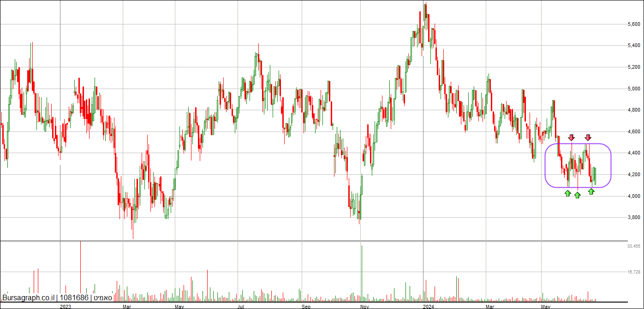
Task: Select the 3,800 price axis label
Action: coord(633,218)
